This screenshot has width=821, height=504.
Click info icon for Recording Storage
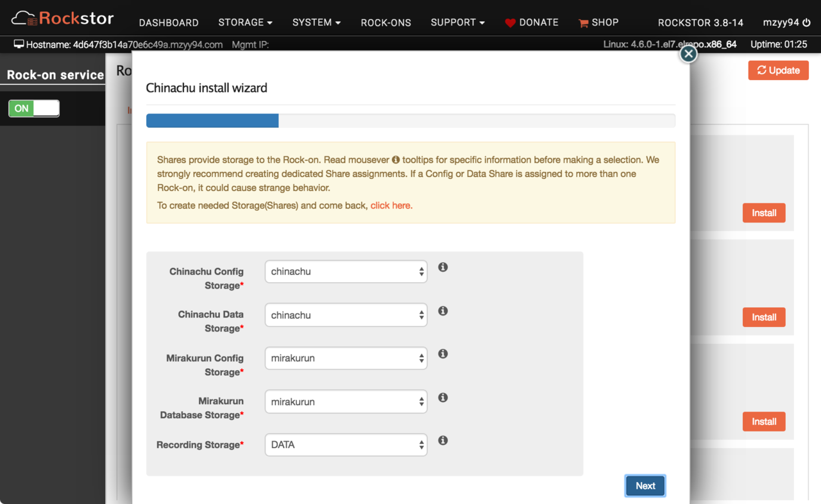[443, 441]
